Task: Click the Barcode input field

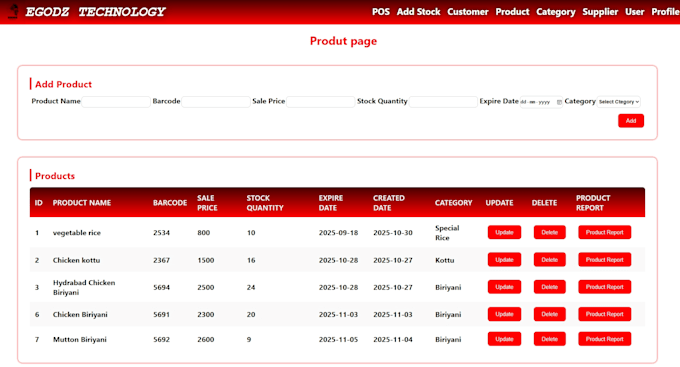Action: click(x=216, y=102)
